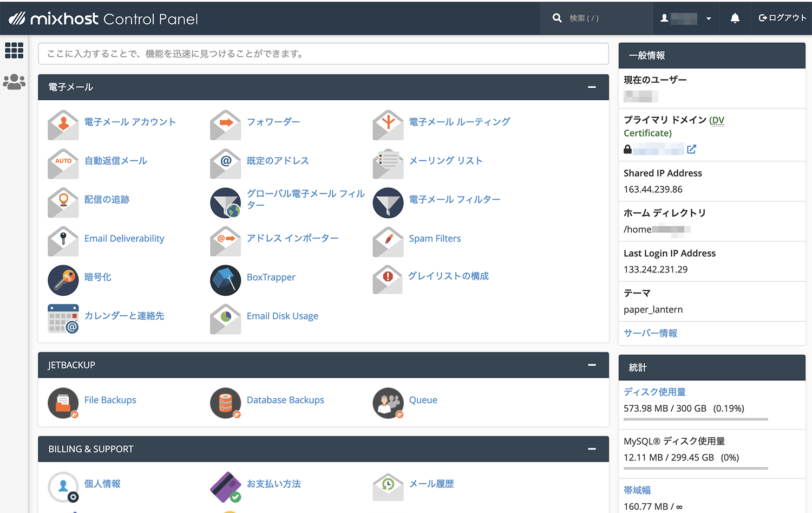Click the Email Deliverability text link
The height and width of the screenshot is (513, 812).
click(124, 238)
